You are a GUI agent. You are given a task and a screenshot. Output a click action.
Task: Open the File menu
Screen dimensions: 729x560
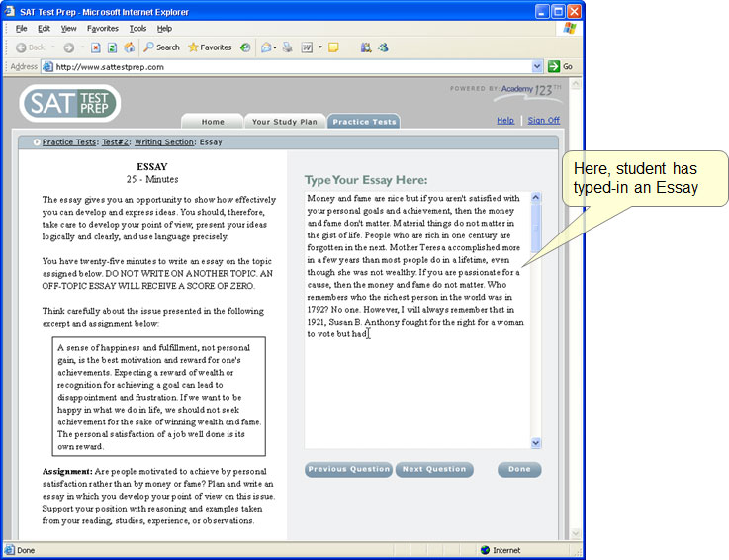(x=22, y=29)
